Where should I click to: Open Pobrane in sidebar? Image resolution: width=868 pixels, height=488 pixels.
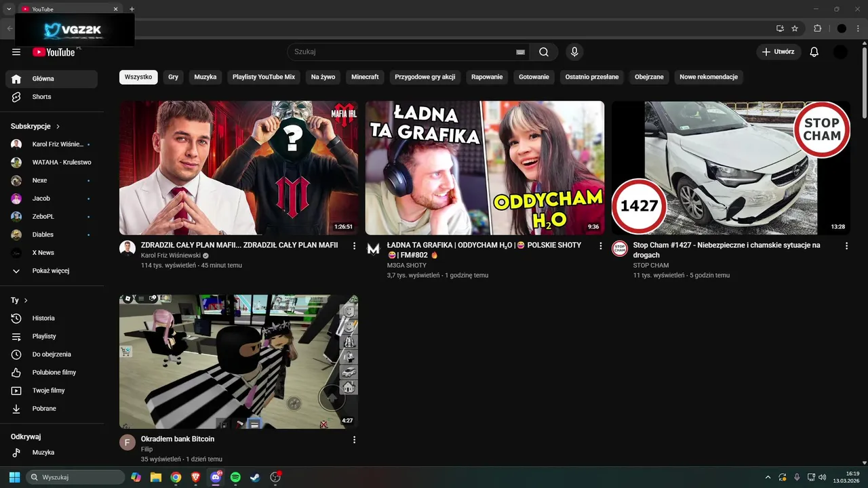52,409
